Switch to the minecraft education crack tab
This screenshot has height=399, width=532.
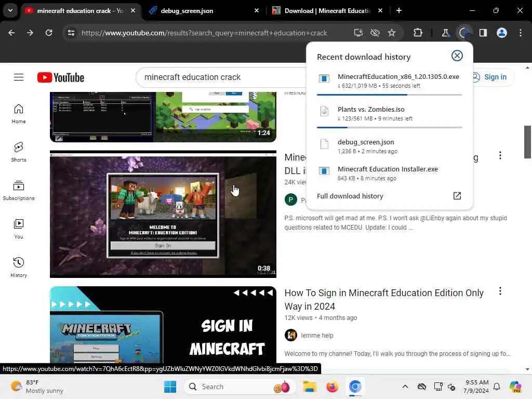80,11
